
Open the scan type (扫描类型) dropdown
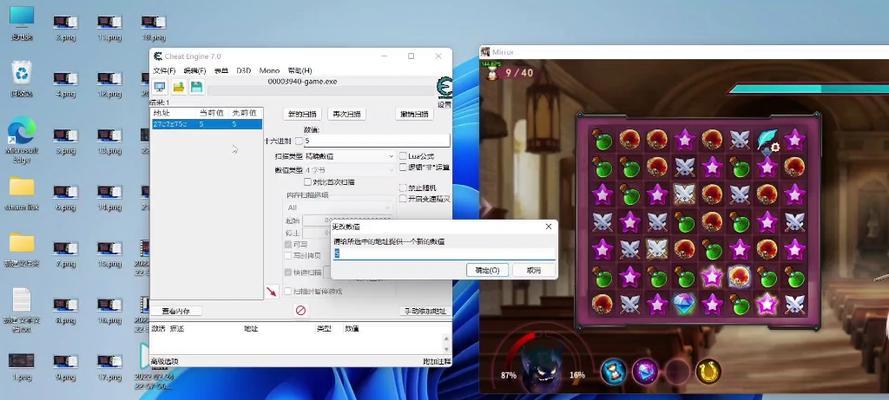(x=350, y=156)
